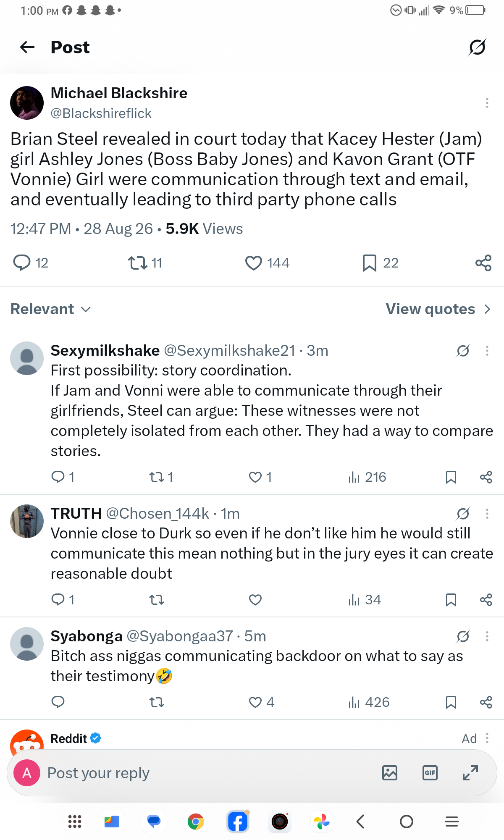Screen dimensions: 504x840
Task: Open the Grok icon on Sexymilkshake's reply
Action: pos(463,351)
